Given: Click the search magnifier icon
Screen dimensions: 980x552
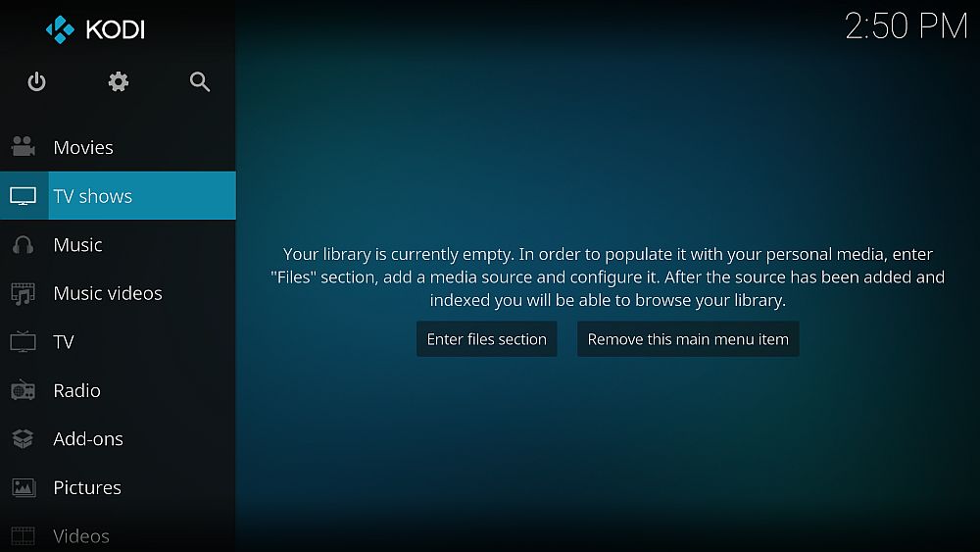Looking at the screenshot, I should point(199,82).
